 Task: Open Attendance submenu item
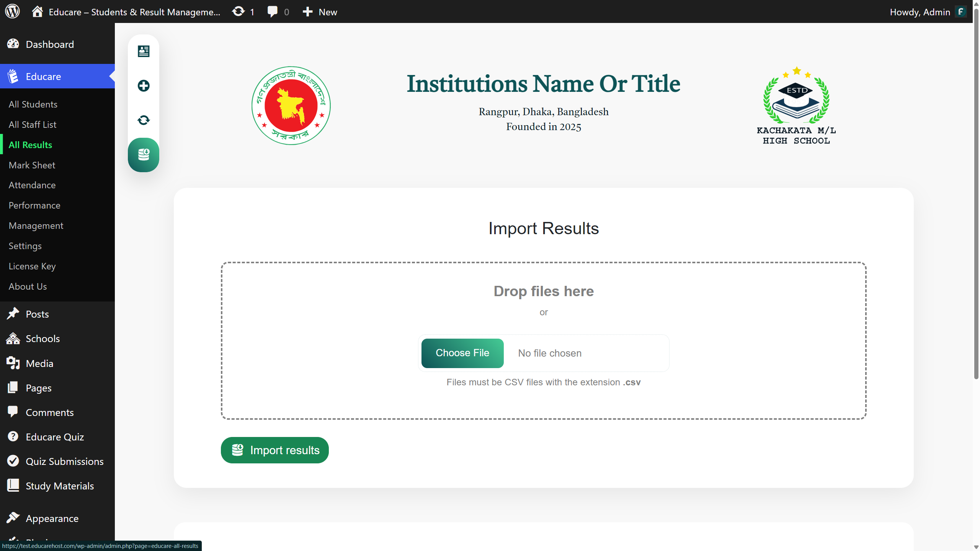[x=32, y=185]
